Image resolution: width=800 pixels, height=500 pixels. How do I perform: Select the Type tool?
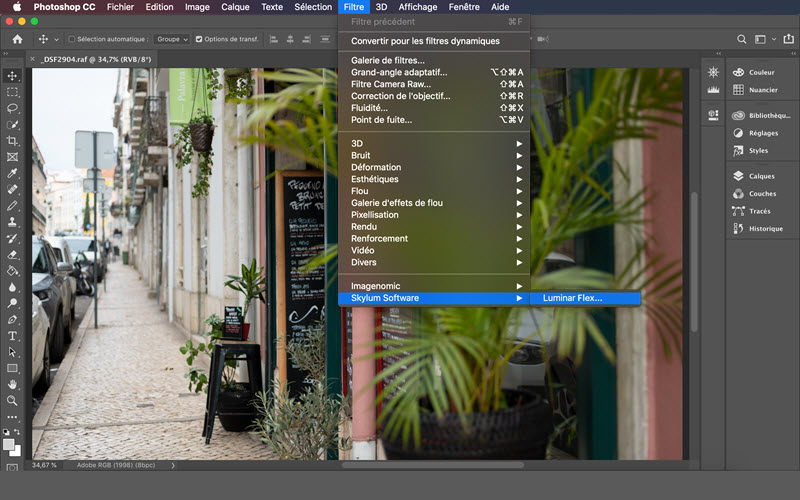click(x=12, y=336)
